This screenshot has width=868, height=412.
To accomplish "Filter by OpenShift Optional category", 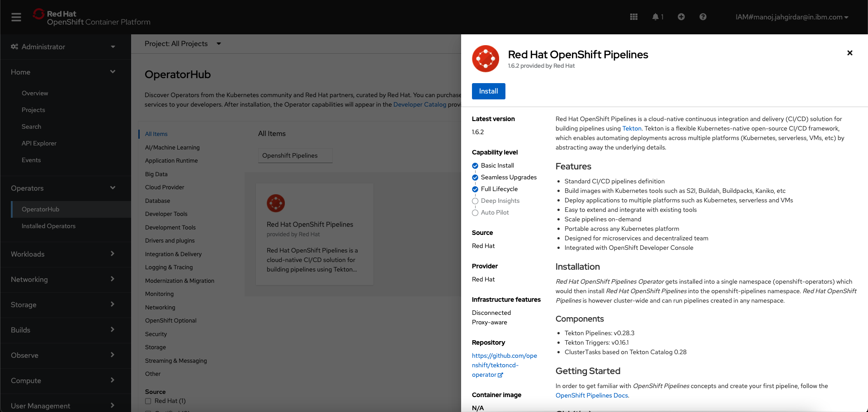I will pos(171,321).
